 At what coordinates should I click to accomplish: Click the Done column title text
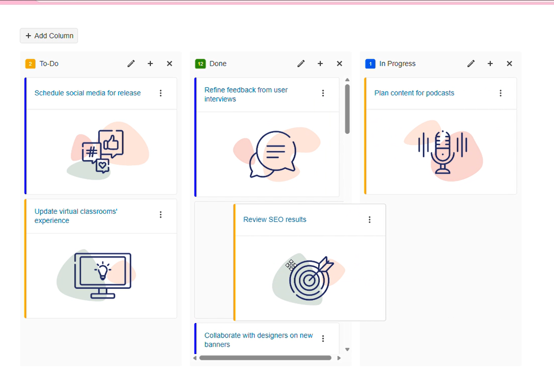coord(218,64)
